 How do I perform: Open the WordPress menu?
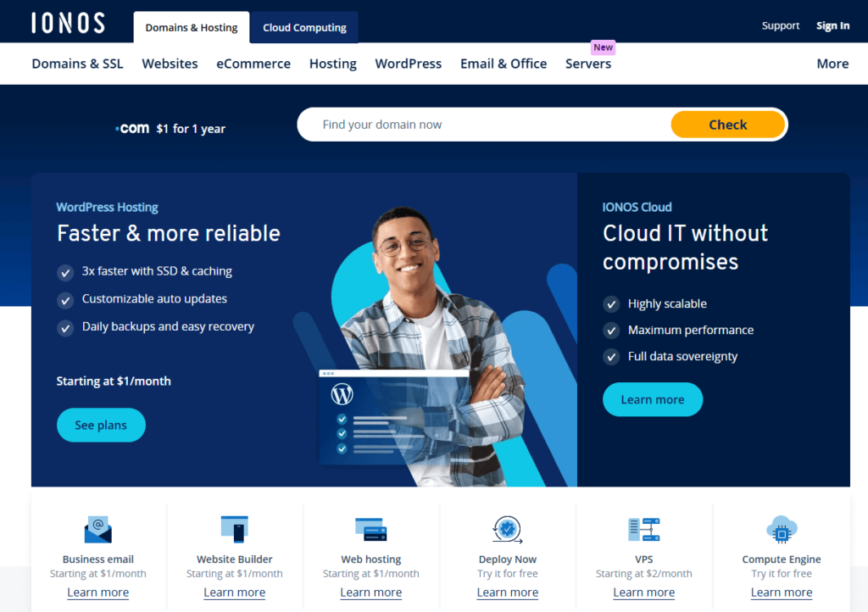(x=408, y=64)
